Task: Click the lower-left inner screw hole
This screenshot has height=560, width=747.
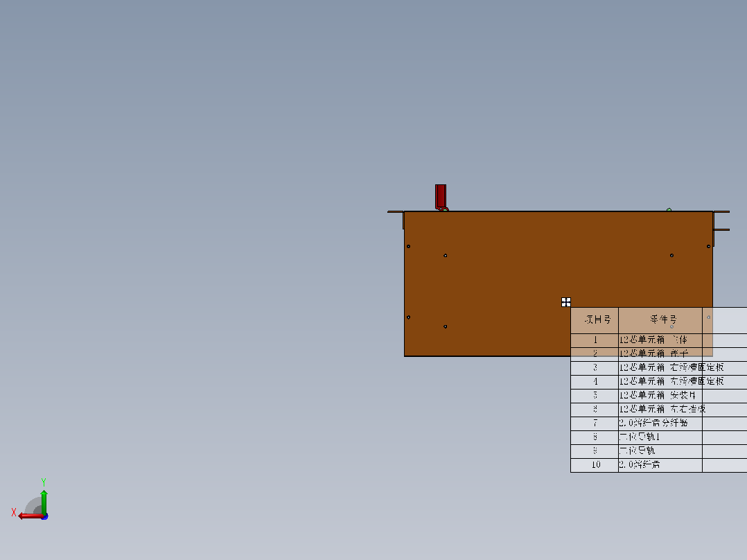Action: 445,326
